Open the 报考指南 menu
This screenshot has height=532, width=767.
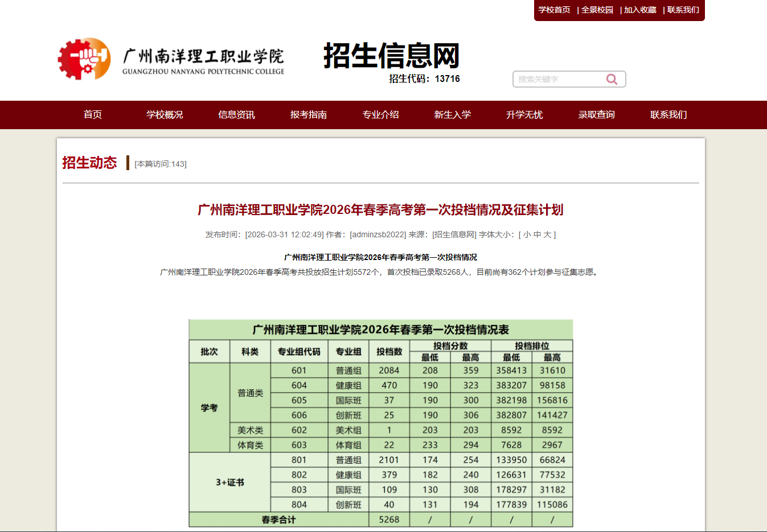(308, 114)
